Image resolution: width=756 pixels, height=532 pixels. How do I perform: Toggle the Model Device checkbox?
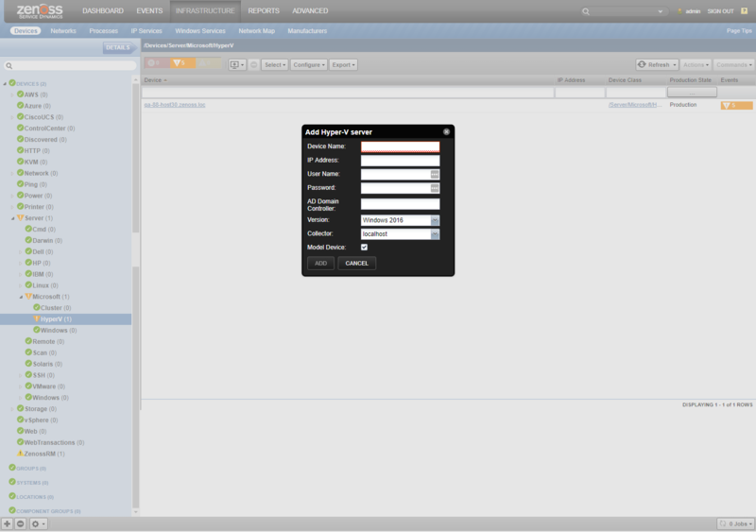point(364,247)
